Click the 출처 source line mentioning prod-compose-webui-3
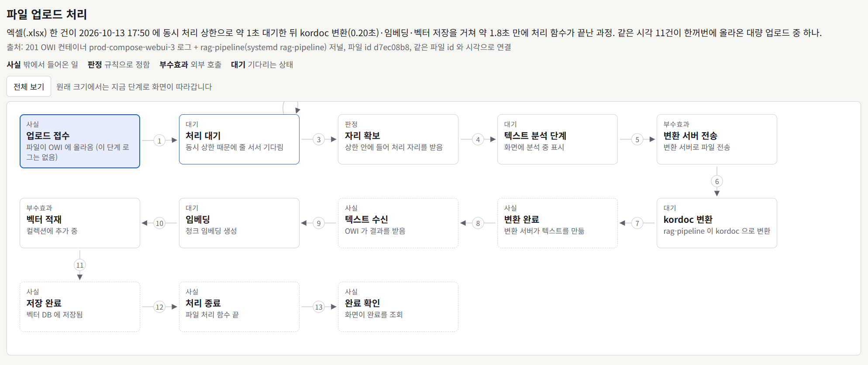 tap(259, 47)
